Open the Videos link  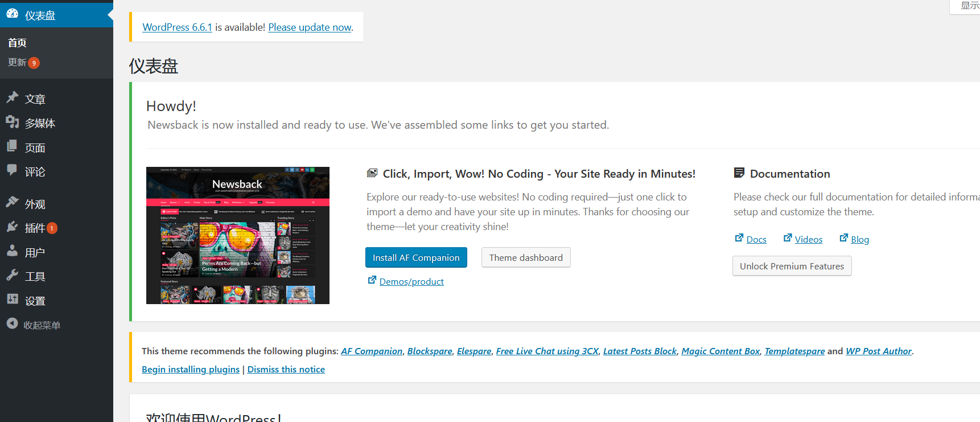(809, 239)
